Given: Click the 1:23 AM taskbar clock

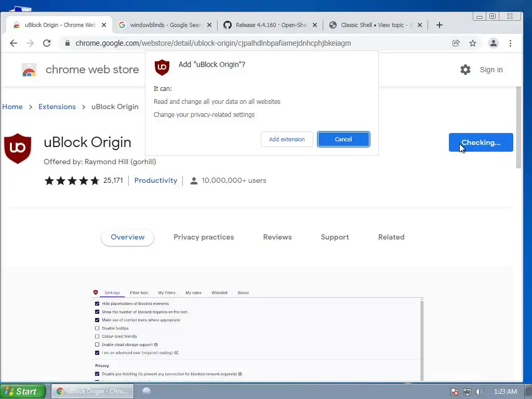Looking at the screenshot, I should pos(505,392).
